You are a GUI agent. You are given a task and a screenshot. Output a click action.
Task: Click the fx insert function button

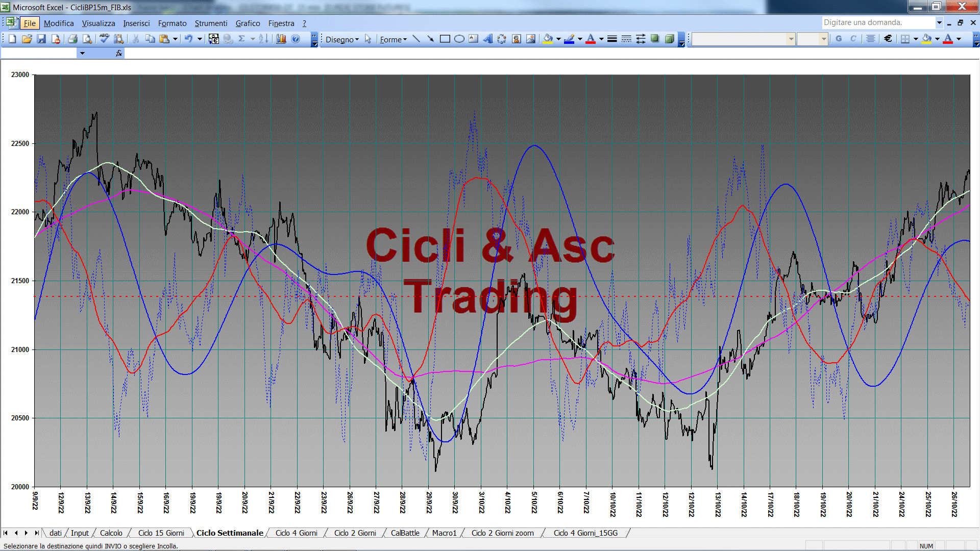tap(119, 53)
